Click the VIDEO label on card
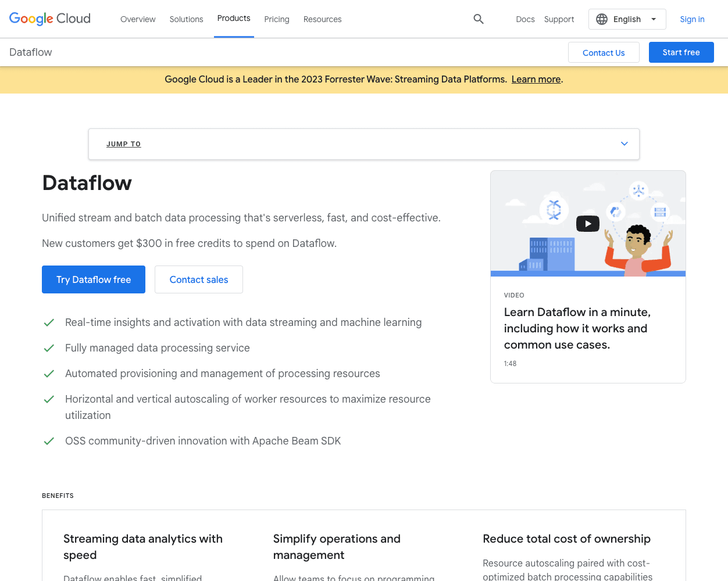This screenshot has height=581, width=728. pos(514,295)
